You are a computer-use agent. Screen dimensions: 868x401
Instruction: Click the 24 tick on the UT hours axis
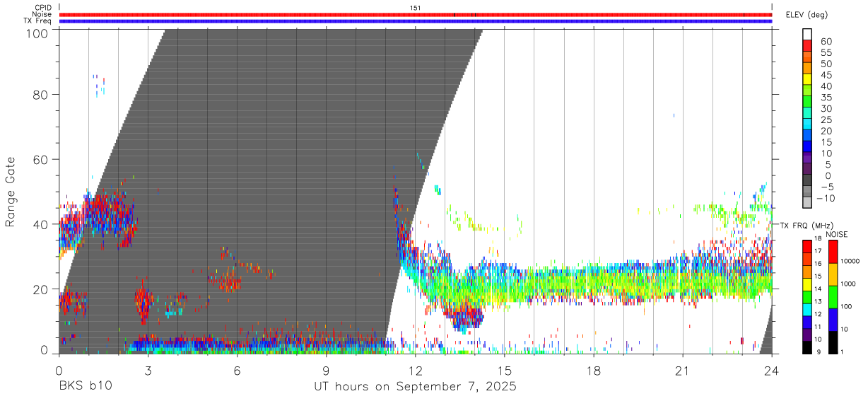pos(772,371)
